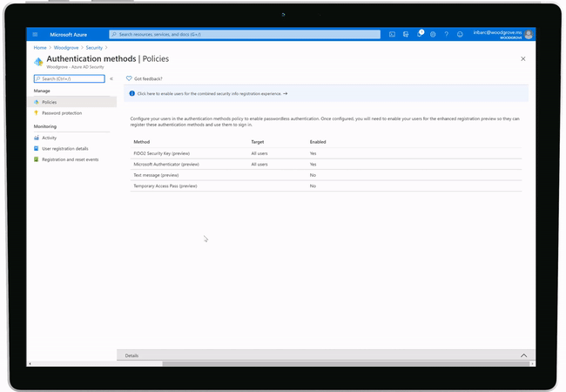Open the user account menu
Image resolution: width=566 pixels, height=392 pixels.
click(x=502, y=34)
